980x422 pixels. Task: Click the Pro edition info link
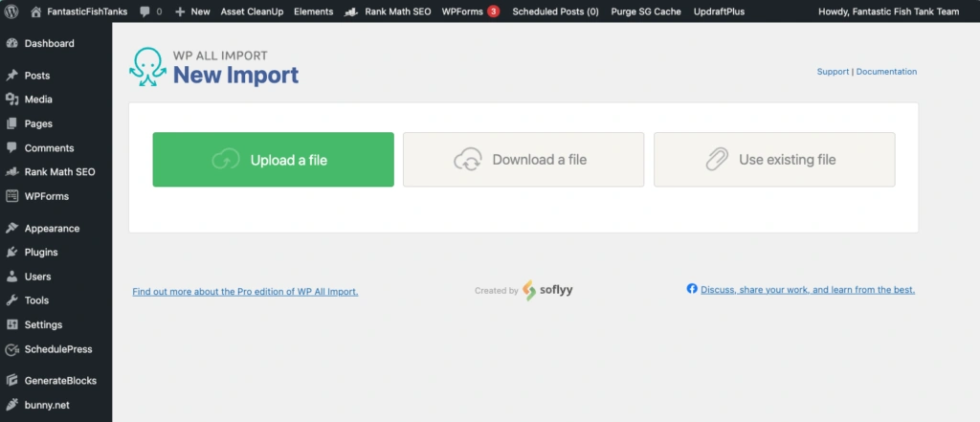click(245, 291)
